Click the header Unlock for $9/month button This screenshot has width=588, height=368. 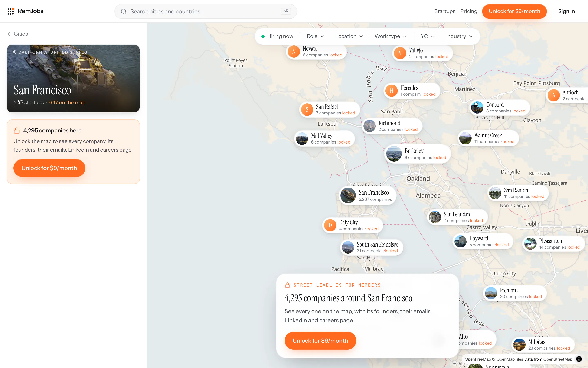point(514,11)
